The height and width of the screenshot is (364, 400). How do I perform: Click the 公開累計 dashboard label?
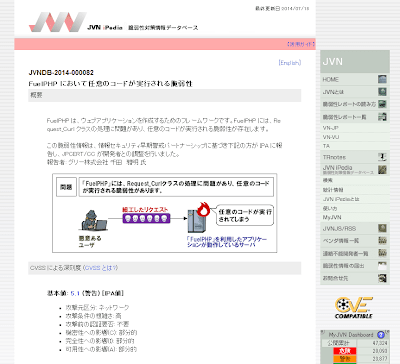coord(338,343)
